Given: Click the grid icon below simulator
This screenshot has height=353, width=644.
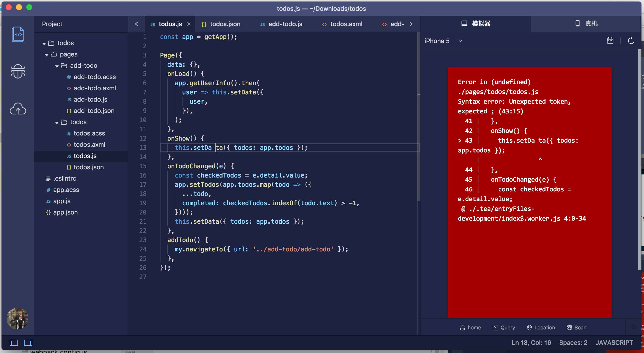Looking at the screenshot, I should (633, 327).
